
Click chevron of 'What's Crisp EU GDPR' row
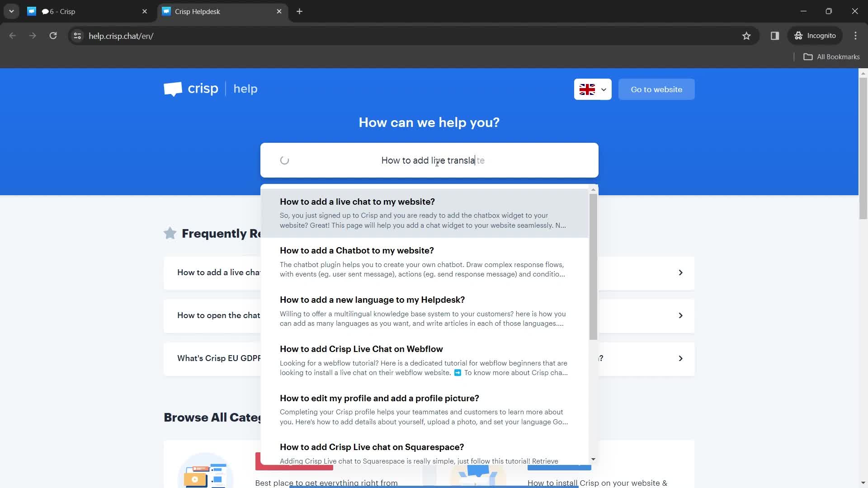(680, 358)
